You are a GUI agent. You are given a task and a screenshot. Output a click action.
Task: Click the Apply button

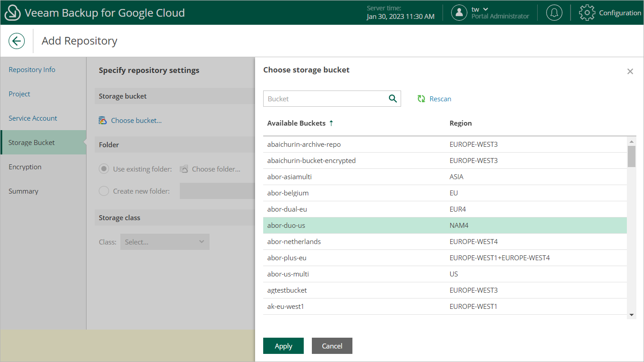pos(283,346)
